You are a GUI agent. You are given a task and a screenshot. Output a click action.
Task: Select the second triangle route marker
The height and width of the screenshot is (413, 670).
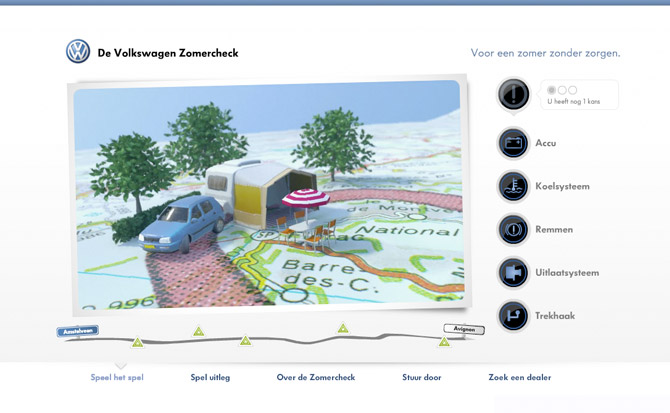(x=198, y=331)
